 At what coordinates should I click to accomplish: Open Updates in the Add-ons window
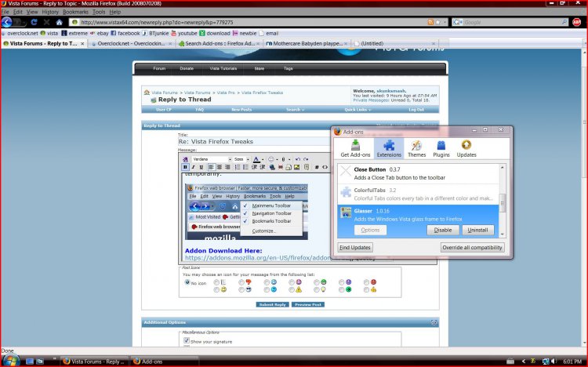[466, 148]
